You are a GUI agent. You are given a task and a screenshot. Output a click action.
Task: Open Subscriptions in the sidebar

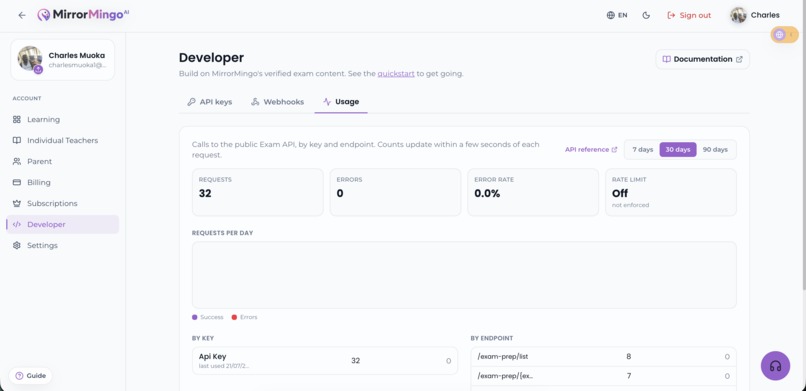point(62,203)
